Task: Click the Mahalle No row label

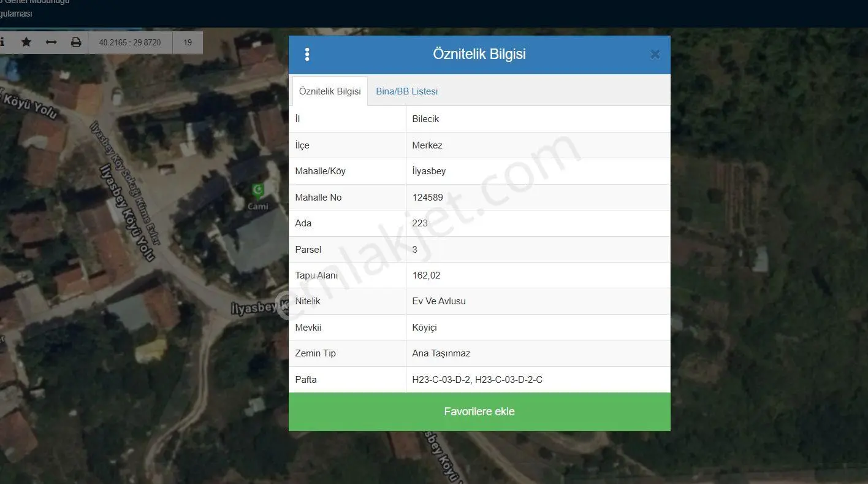Action: [x=318, y=198]
